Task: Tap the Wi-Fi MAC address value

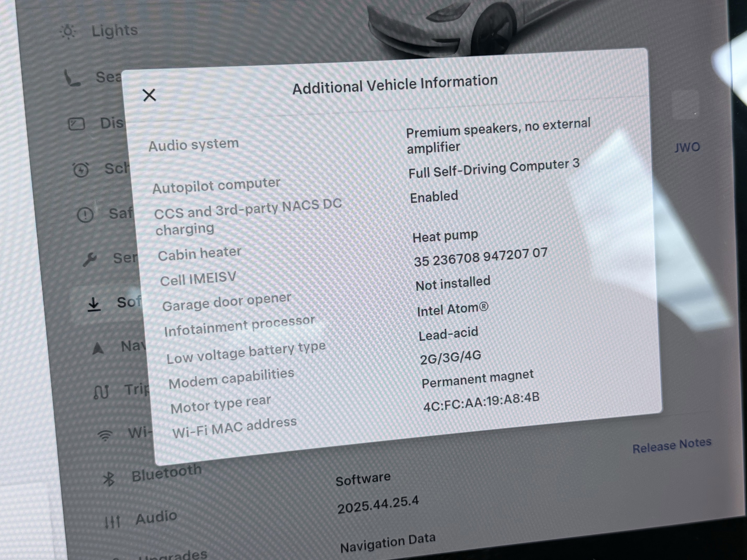Action: 481,402
